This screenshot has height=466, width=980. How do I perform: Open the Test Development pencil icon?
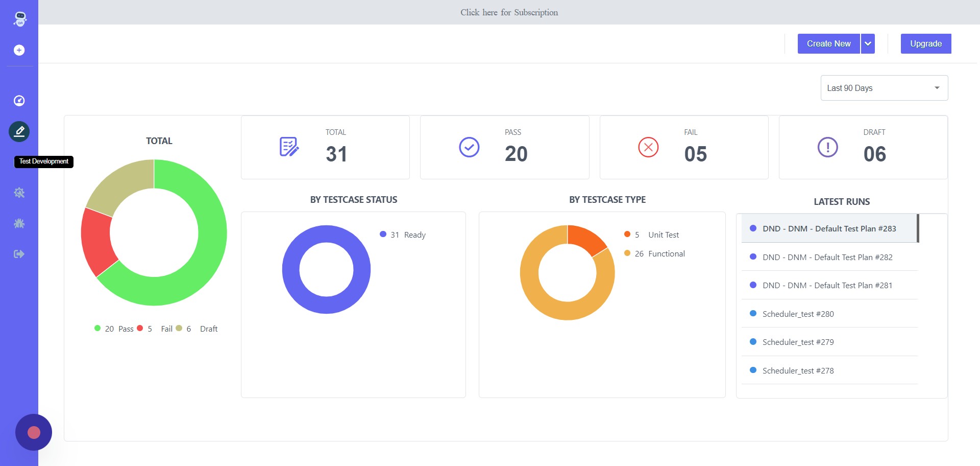tap(19, 132)
